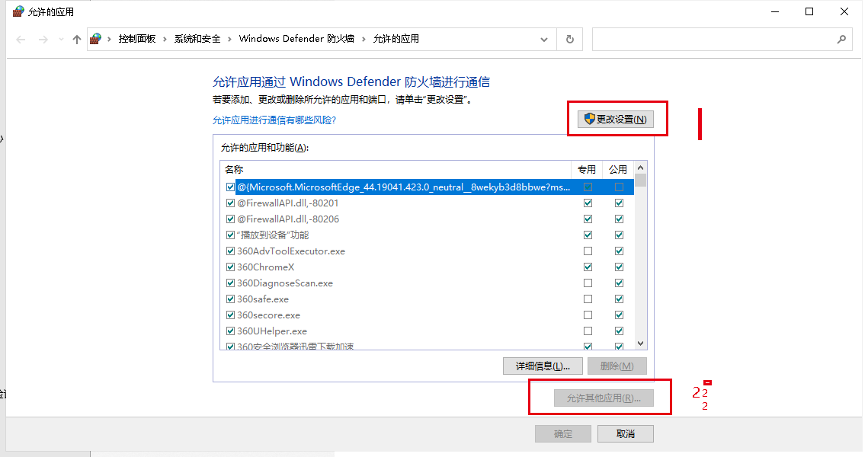Click the list scrollbar down arrow
The height and width of the screenshot is (457, 868).
pos(640,344)
